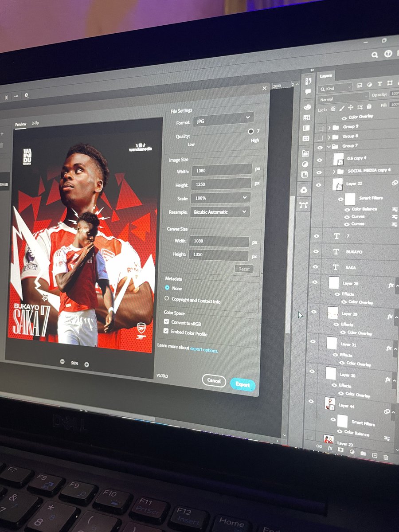Open the Format JPG dropdown
The height and width of the screenshot is (532, 399).
[223, 119]
